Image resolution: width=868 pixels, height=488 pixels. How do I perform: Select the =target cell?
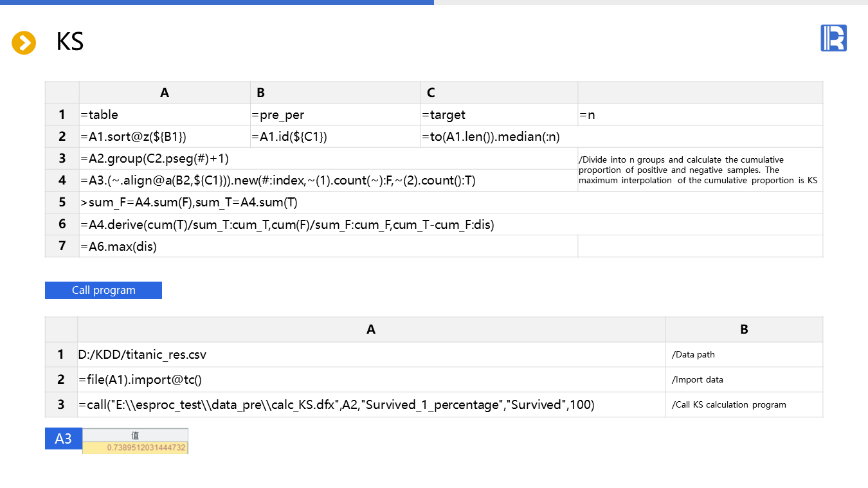coord(499,115)
